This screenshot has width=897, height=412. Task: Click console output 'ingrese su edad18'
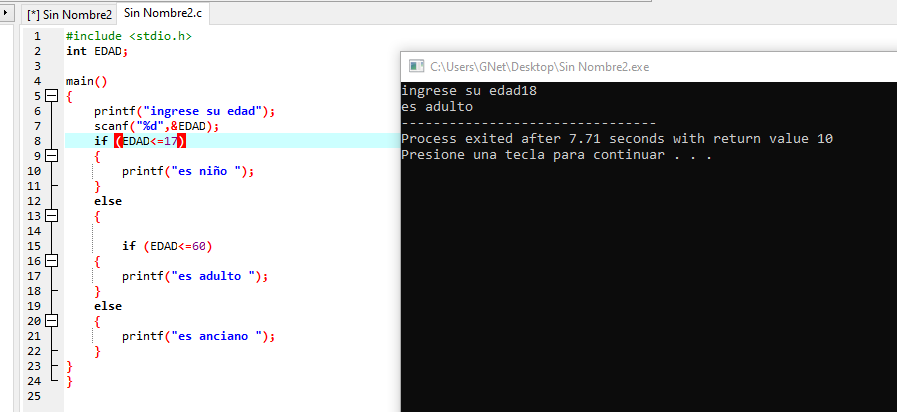(x=469, y=90)
